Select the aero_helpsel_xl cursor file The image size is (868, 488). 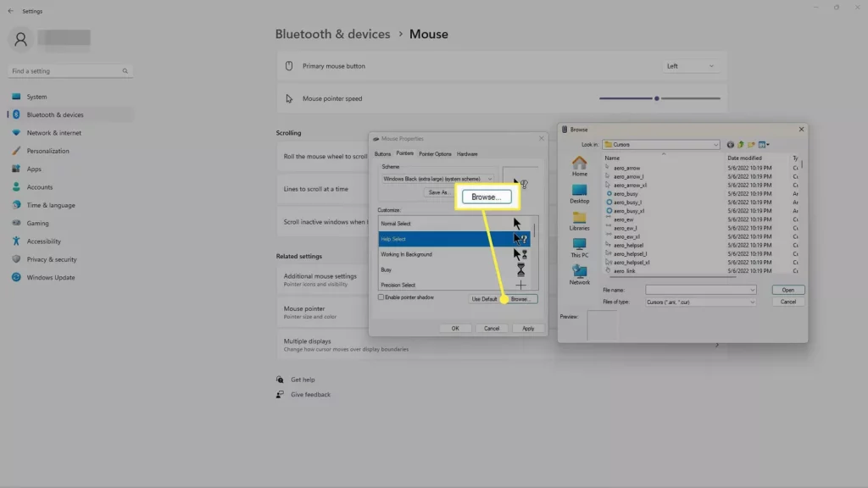631,263
